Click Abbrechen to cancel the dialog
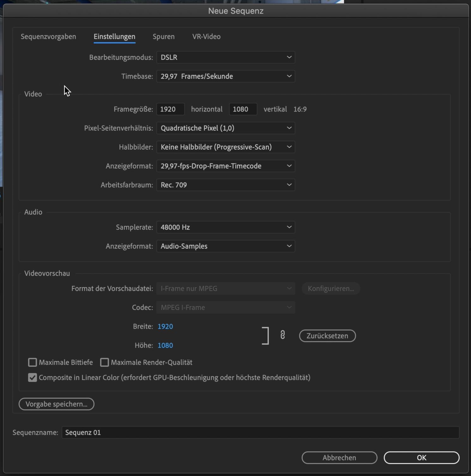The height and width of the screenshot is (476, 471). coord(339,458)
